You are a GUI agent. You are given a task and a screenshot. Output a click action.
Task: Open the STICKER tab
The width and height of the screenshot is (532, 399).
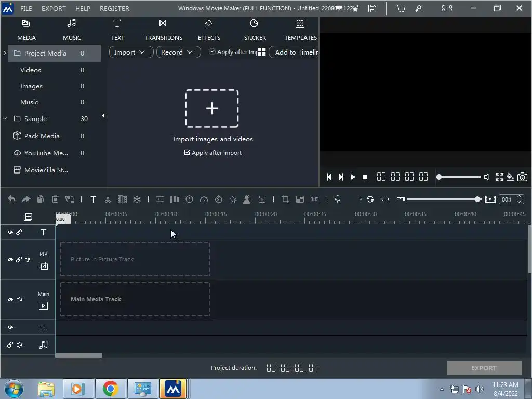tap(255, 30)
